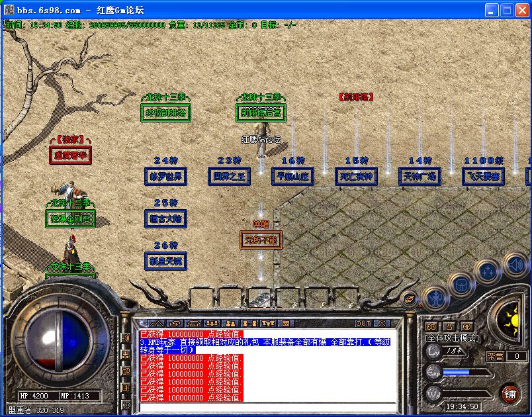532x417 pixels.
Task: Toggle the speech-bubbles channel icon left of chat
Action: pyautogui.click(x=126, y=371)
